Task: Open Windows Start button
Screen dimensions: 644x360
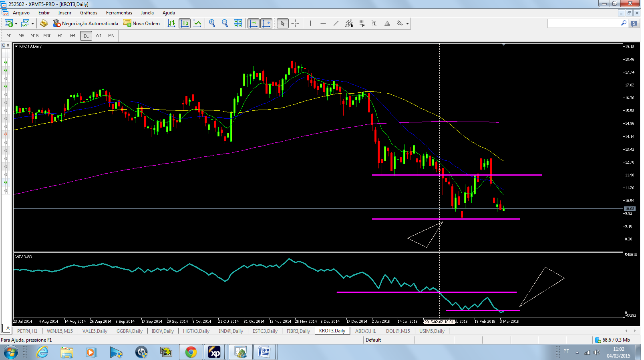Action: (10, 352)
